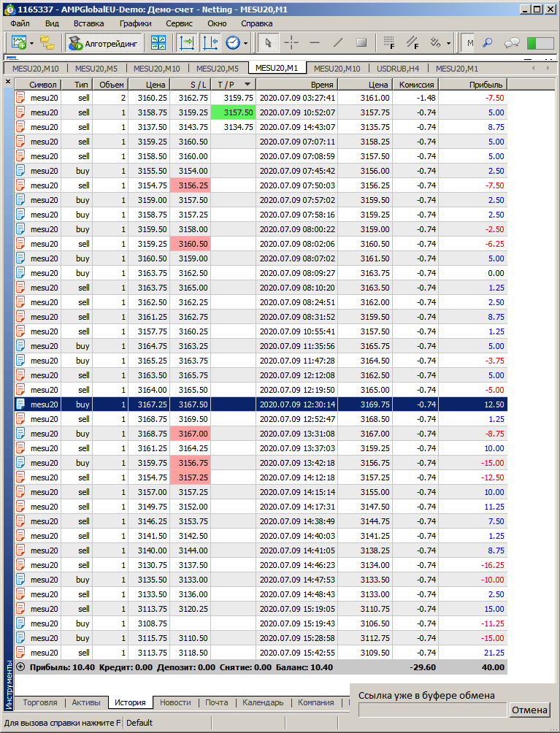Expand the new chart dropdown arrow
Screen dimensions: 560x733
tap(32, 44)
